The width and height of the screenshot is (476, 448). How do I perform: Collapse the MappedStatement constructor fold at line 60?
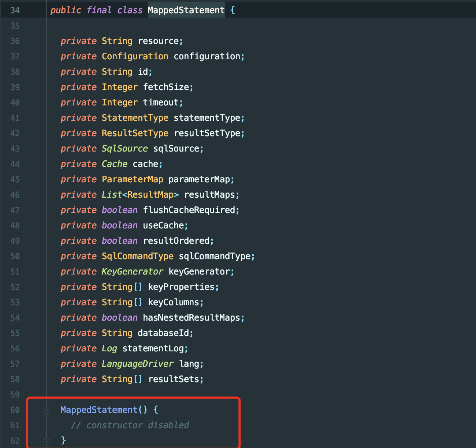click(47, 411)
